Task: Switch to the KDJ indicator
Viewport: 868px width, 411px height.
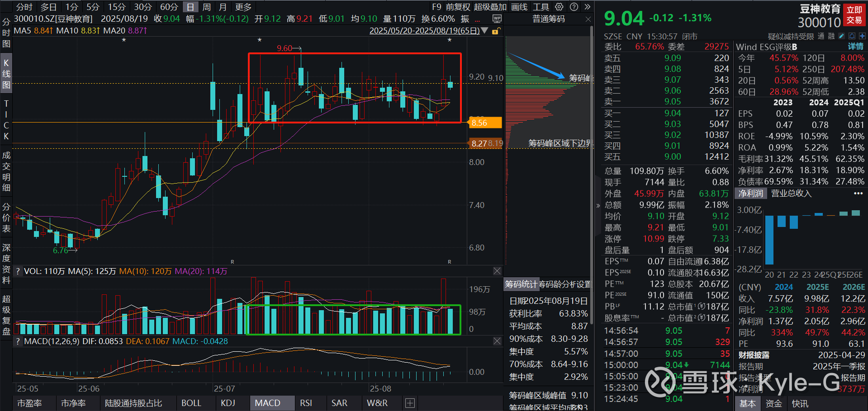Action: pos(228,403)
